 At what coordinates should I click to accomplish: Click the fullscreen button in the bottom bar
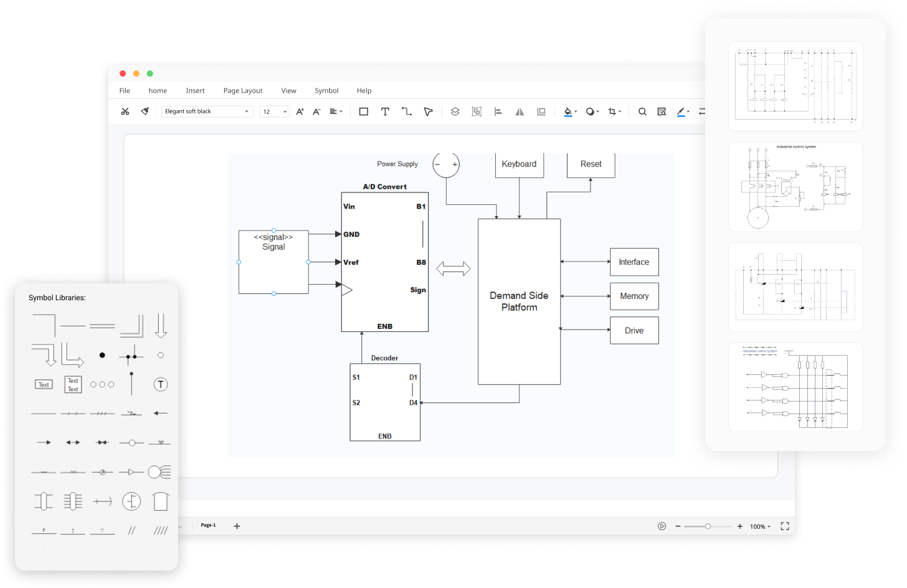point(784,526)
